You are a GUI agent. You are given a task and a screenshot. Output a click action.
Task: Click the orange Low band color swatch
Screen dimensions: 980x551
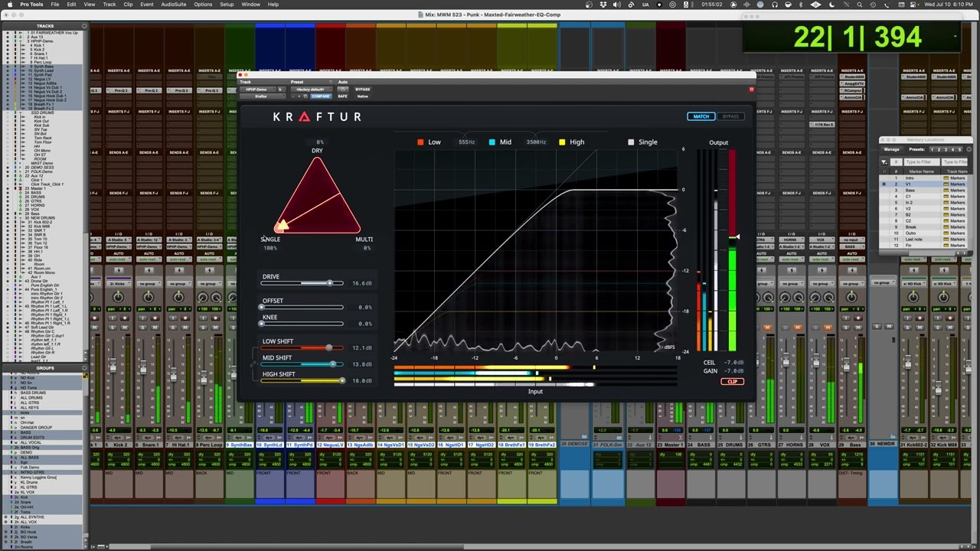click(x=420, y=142)
